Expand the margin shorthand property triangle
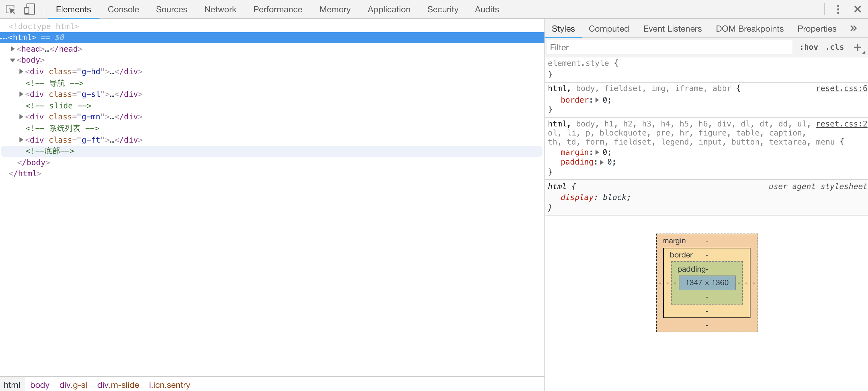Viewport: 868px width, 391px height. click(x=597, y=152)
